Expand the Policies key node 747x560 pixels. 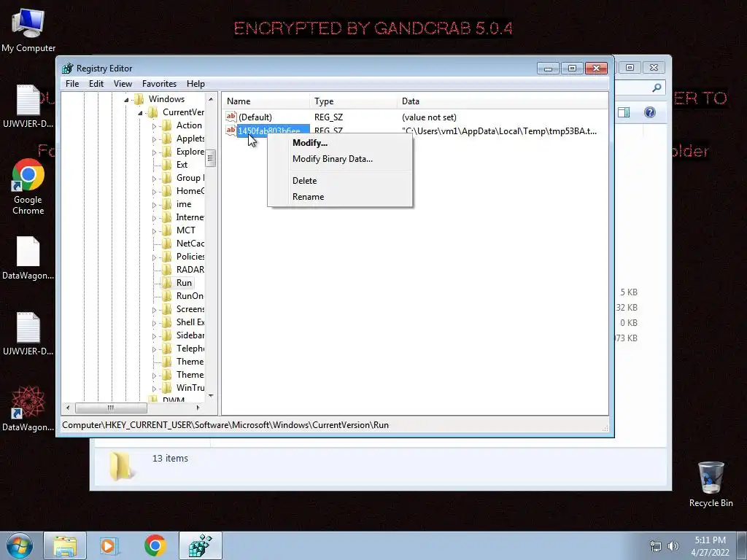(154, 257)
